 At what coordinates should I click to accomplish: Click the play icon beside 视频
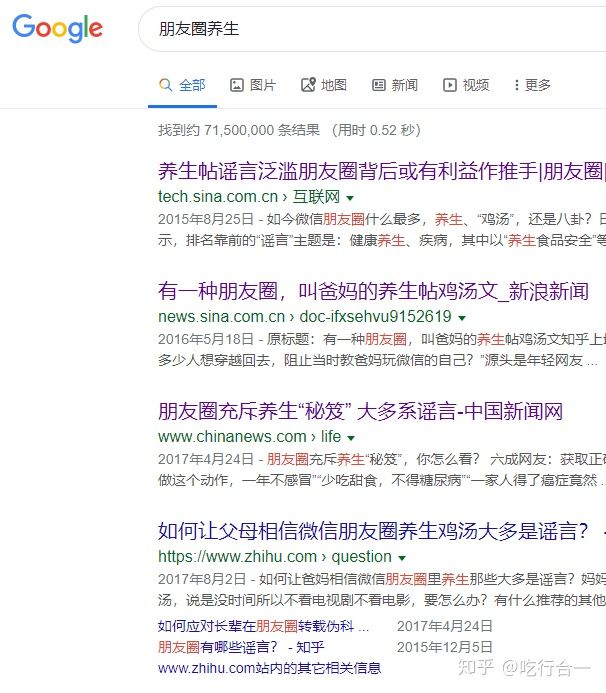[x=450, y=85]
